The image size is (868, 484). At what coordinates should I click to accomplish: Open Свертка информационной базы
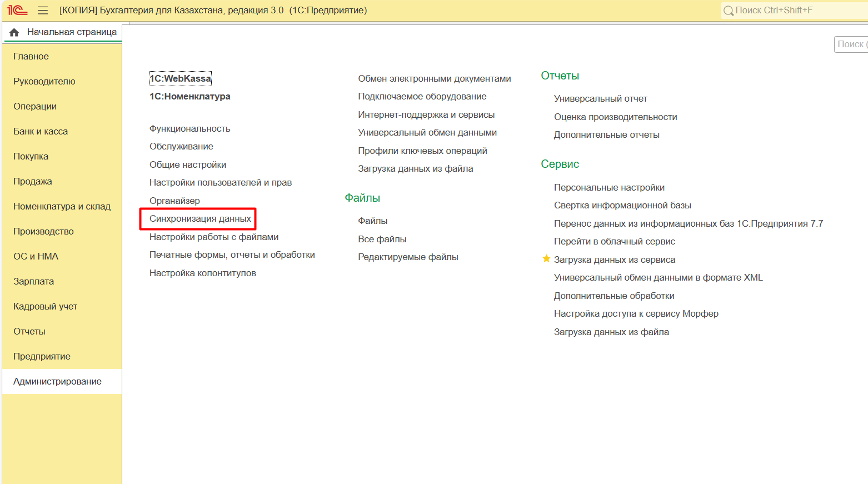(622, 205)
